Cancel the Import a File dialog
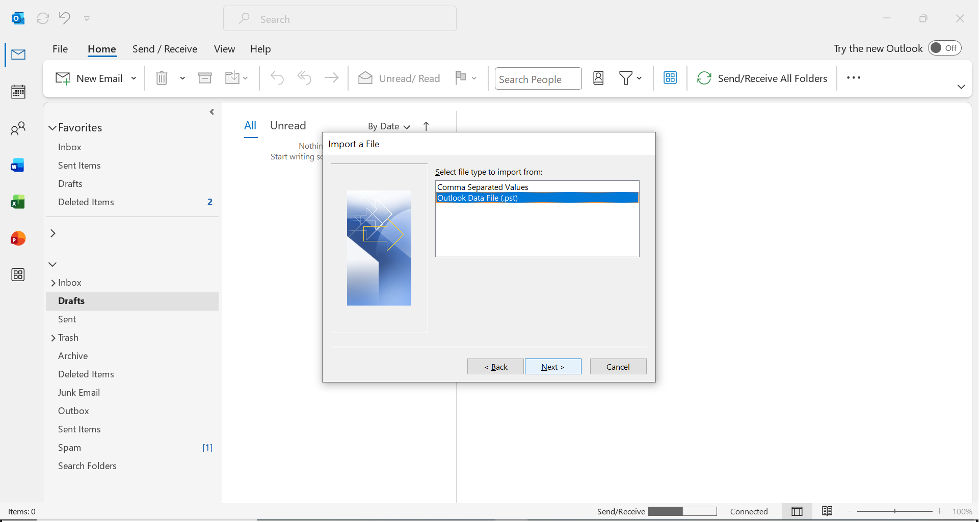The width and height of the screenshot is (980, 522). pos(618,367)
